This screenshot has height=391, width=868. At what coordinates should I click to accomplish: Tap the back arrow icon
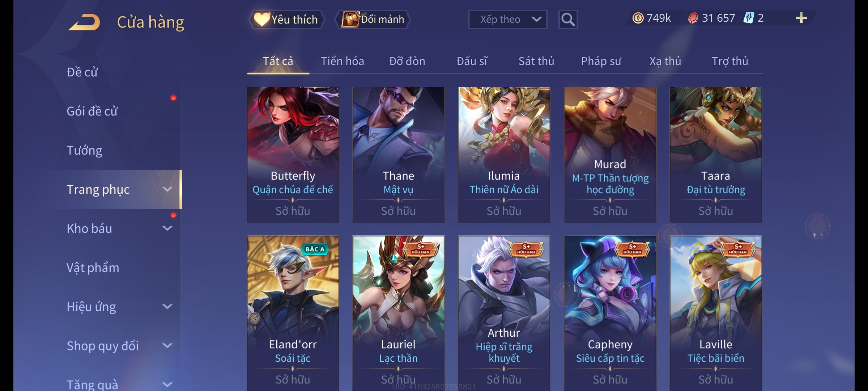pos(84,22)
